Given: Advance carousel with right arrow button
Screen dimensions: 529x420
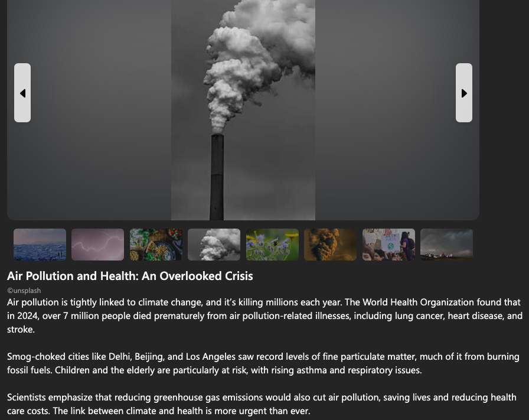Looking at the screenshot, I should point(464,93).
